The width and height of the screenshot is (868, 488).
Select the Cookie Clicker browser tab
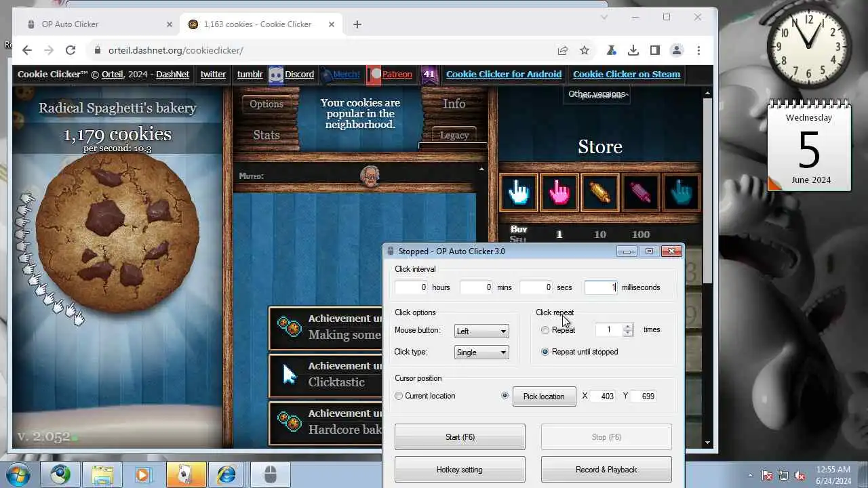click(x=261, y=24)
